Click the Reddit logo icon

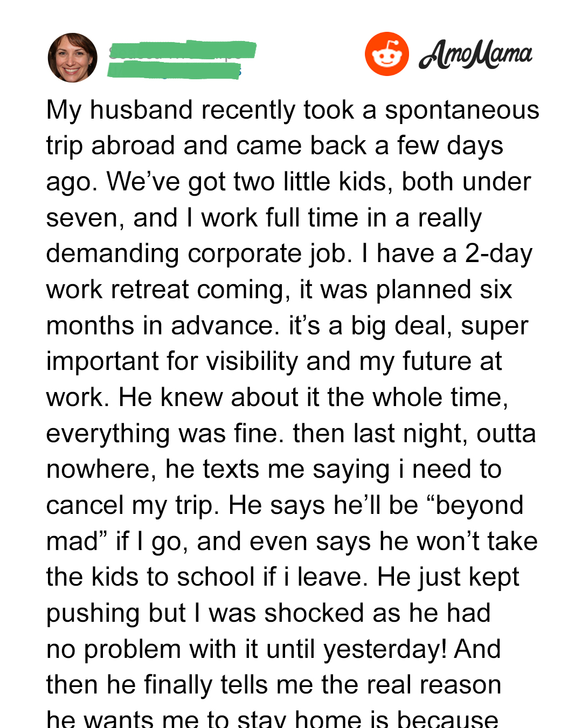pyautogui.click(x=386, y=54)
